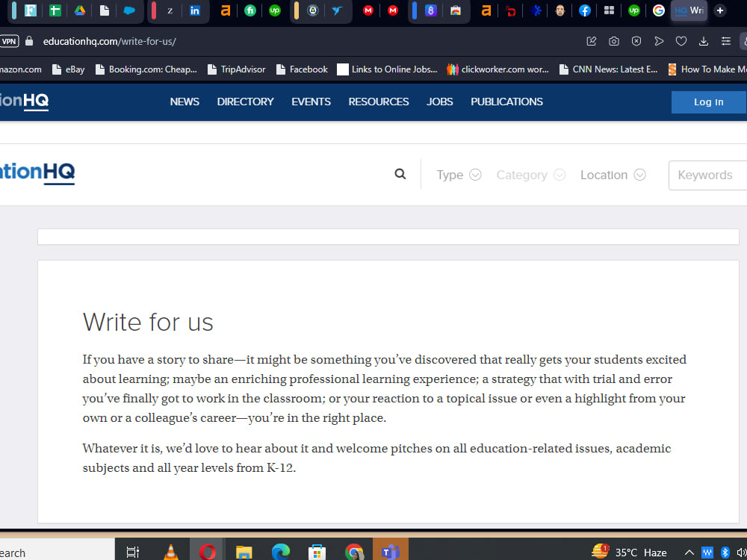This screenshot has height=560, width=747.
Task: Open the CNN News bookmark
Action: click(608, 69)
